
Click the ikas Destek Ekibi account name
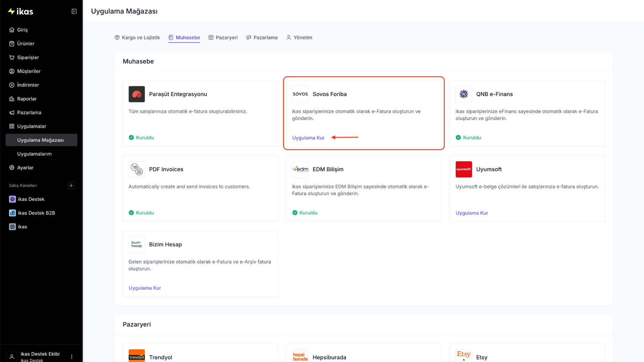pyautogui.click(x=40, y=354)
